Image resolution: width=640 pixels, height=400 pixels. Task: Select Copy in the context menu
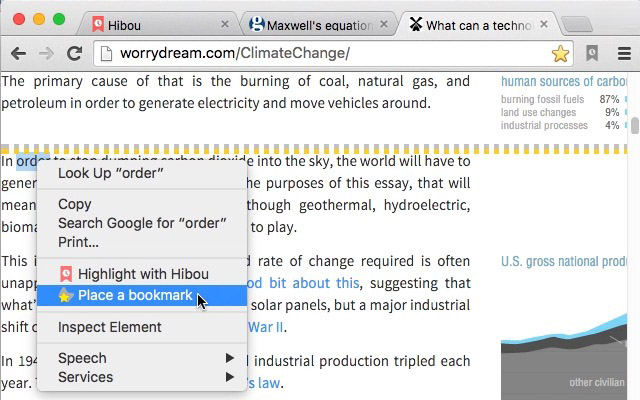(142, 204)
